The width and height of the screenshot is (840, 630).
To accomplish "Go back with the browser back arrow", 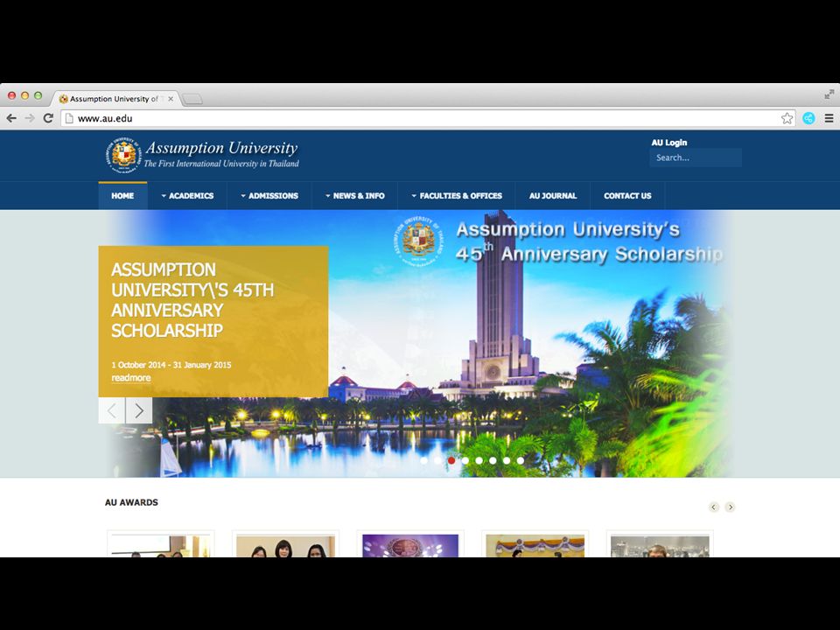I will point(11,118).
